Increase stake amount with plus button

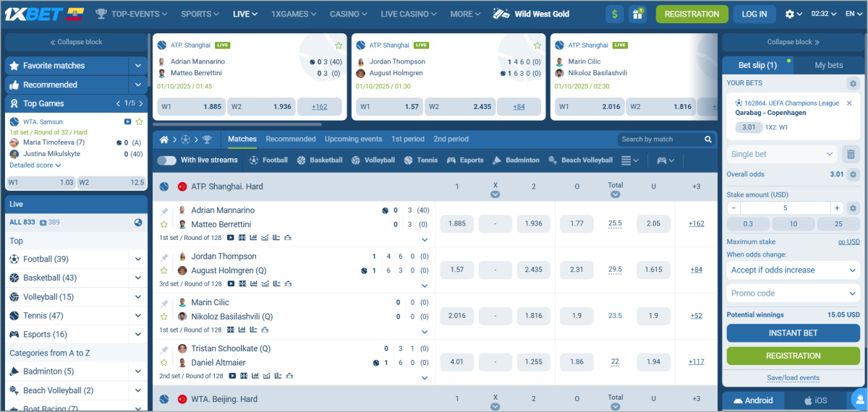pyautogui.click(x=836, y=208)
